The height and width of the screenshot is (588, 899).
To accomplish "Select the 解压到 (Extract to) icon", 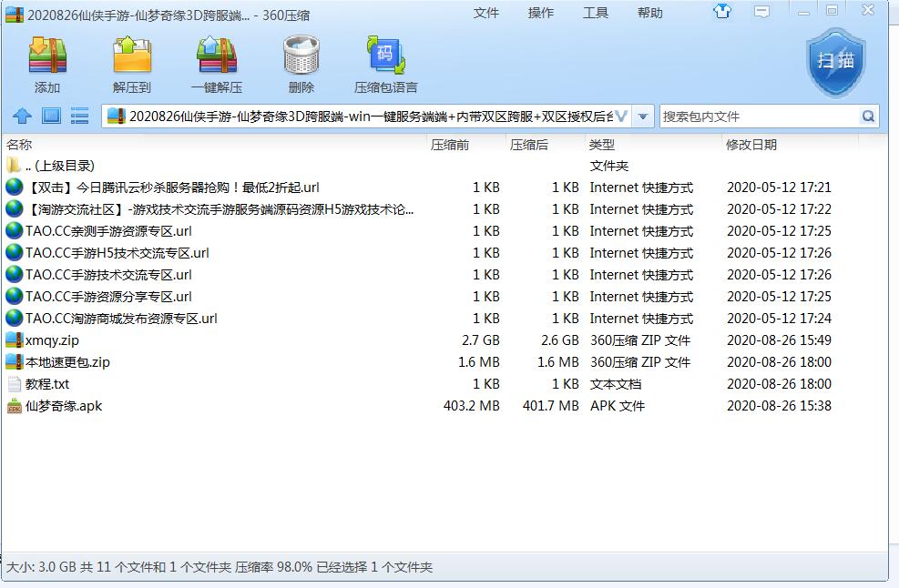I will coord(130,62).
